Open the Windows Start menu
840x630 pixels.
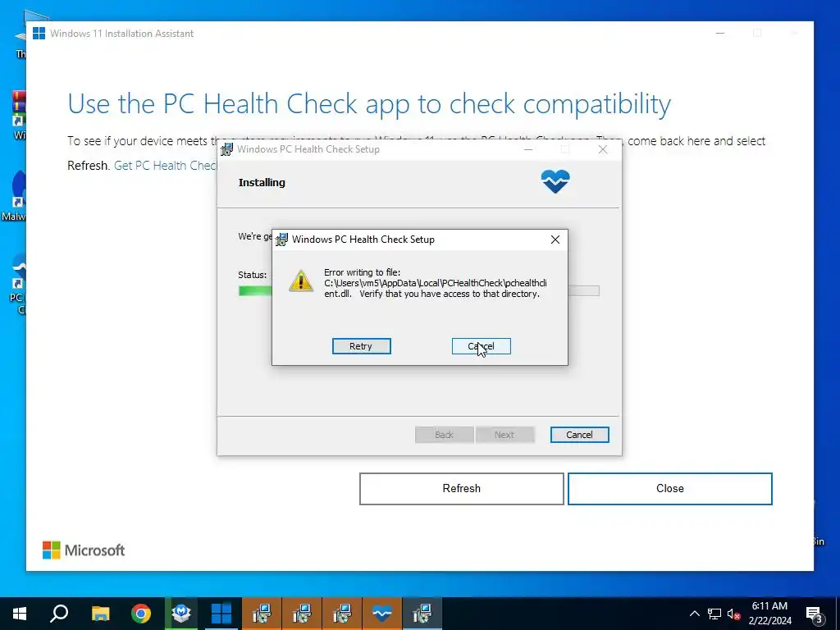point(20,614)
